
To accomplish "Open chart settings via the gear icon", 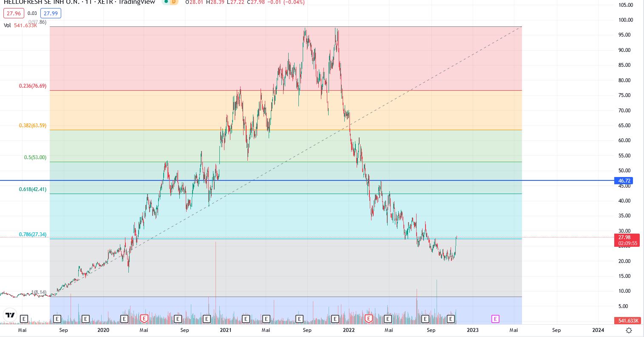I will 629,330.
